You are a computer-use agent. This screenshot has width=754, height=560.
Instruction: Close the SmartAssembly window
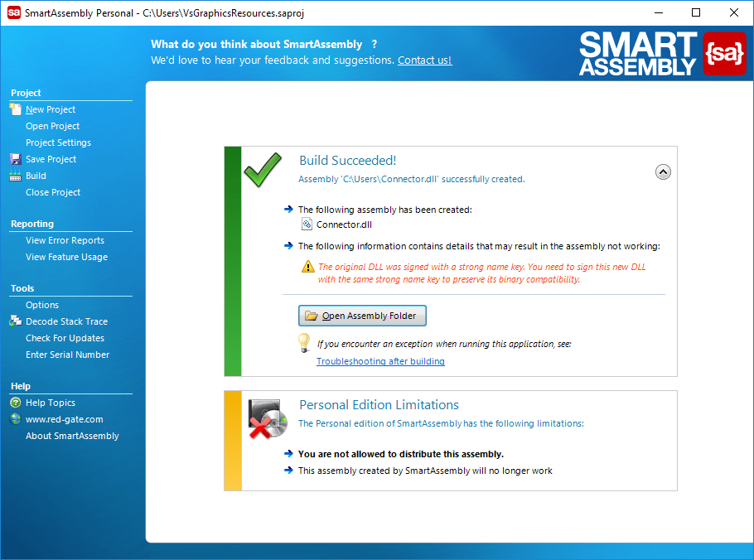click(x=734, y=12)
